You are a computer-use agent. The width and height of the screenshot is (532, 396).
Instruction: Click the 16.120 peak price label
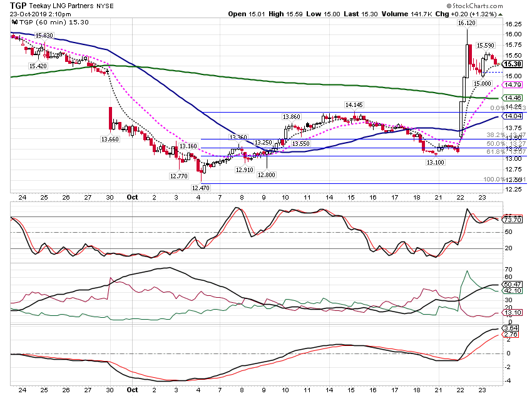(466, 23)
